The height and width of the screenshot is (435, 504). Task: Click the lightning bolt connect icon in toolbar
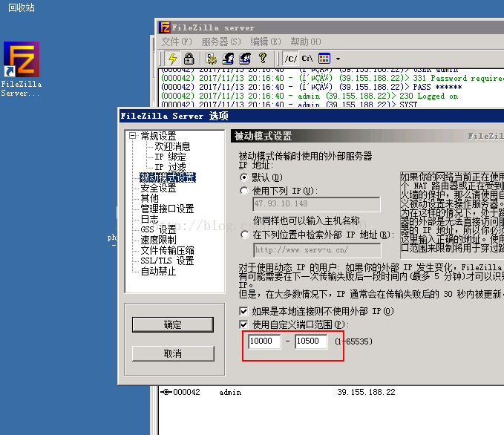(x=173, y=59)
